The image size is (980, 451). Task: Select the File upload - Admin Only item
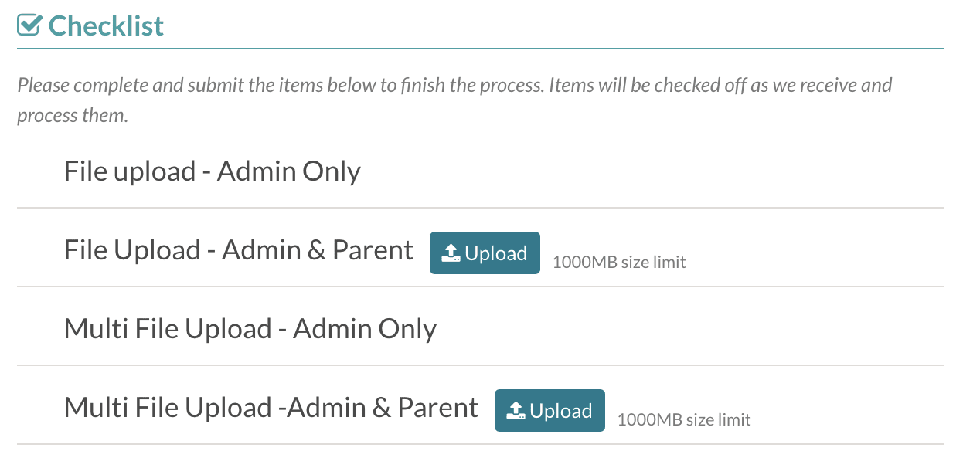click(x=212, y=171)
